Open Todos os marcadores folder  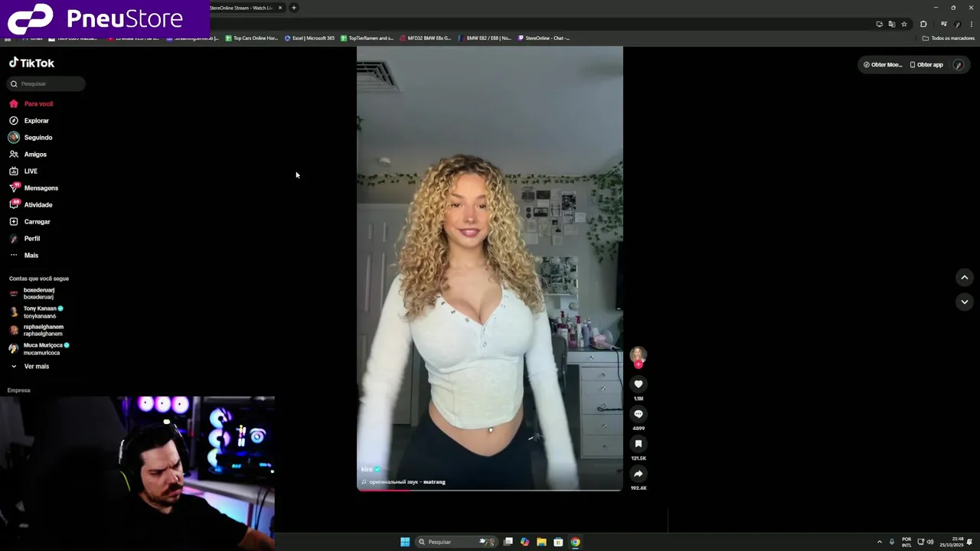coord(949,37)
